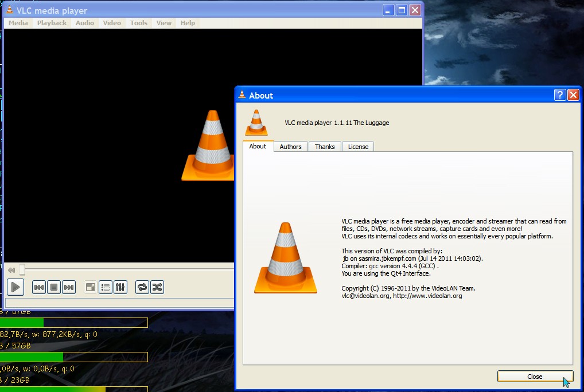Click the small VLC cone beside version text
Viewport: 584px width, 392px height.
coord(256,123)
